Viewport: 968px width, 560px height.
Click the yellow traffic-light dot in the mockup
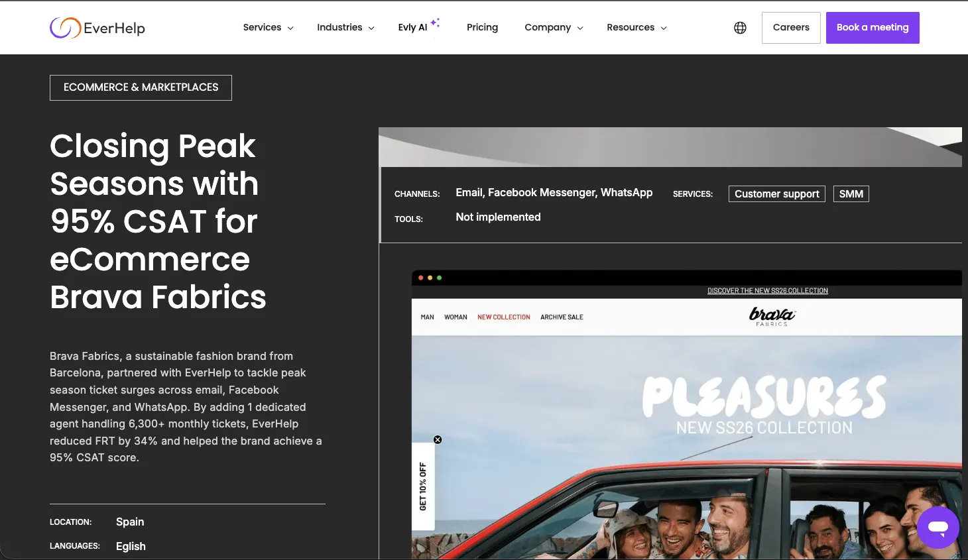click(x=430, y=278)
